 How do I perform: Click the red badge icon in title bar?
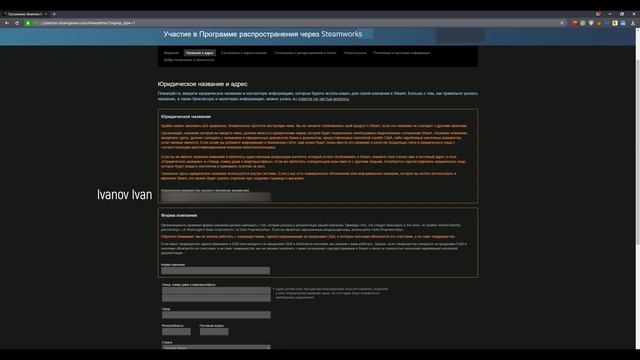(x=598, y=14)
